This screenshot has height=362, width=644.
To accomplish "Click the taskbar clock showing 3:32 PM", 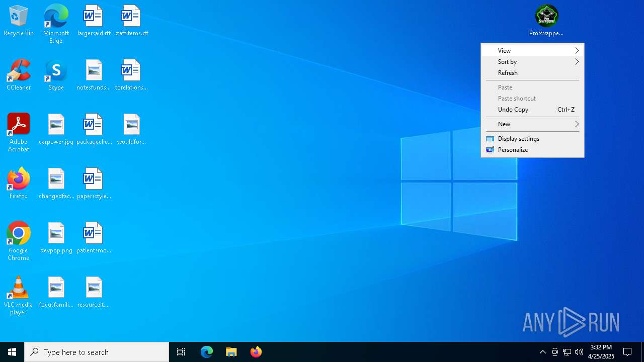I will pos(601,352).
